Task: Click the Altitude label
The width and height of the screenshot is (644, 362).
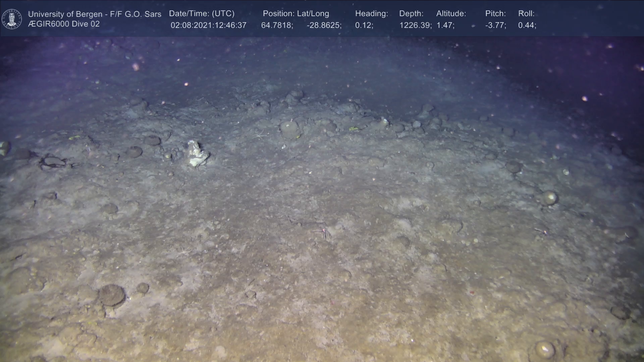Action: click(451, 14)
